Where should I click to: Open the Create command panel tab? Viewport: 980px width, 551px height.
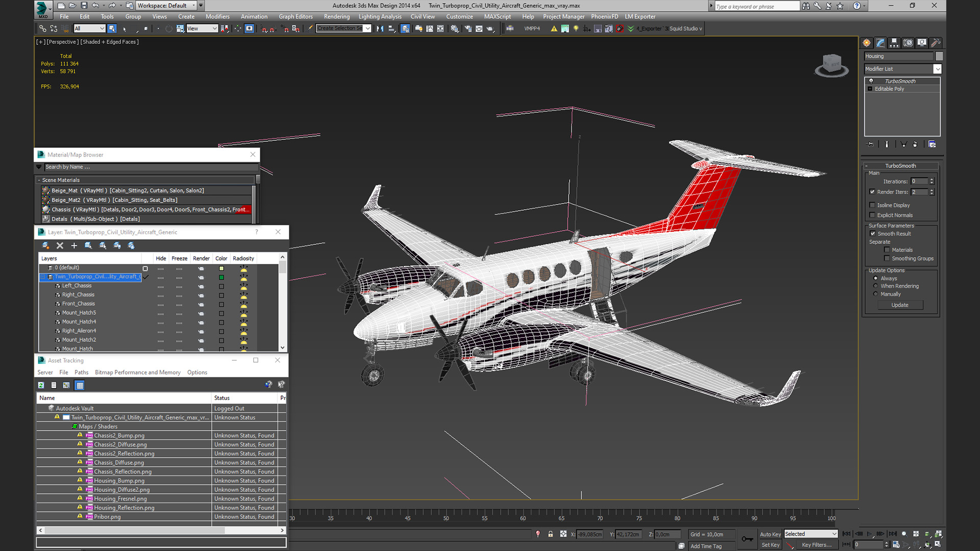pos(867,43)
